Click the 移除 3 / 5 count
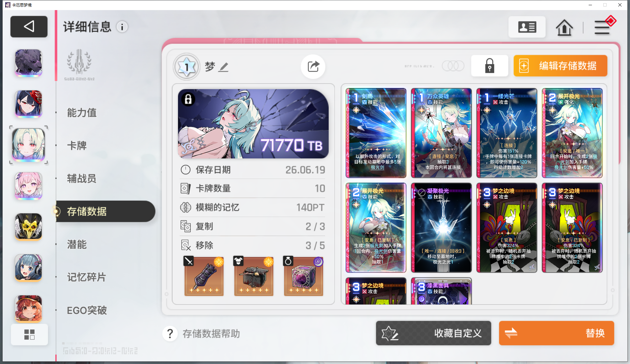 point(315,245)
